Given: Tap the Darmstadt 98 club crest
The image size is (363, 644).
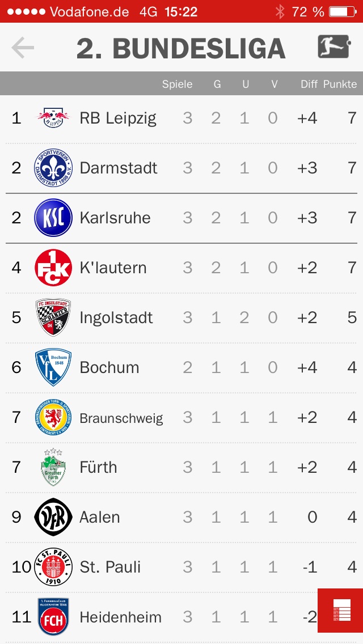Looking at the screenshot, I should click(x=53, y=168).
